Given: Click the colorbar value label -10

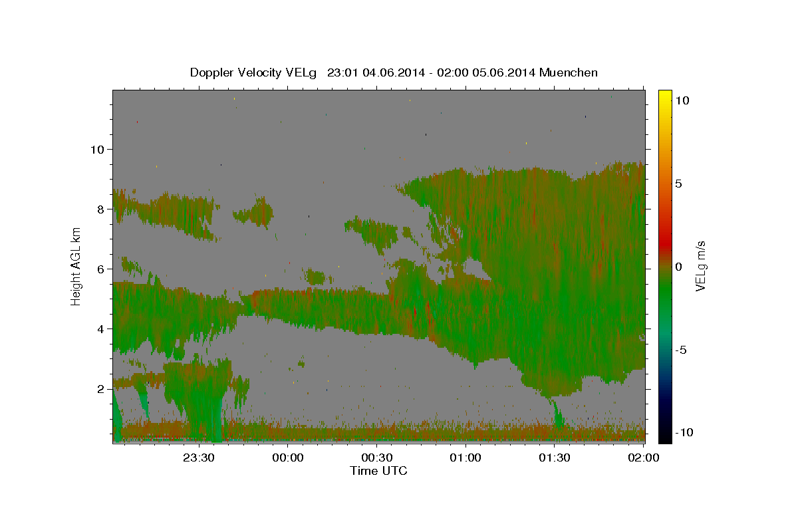Looking at the screenshot, I should point(683,433).
